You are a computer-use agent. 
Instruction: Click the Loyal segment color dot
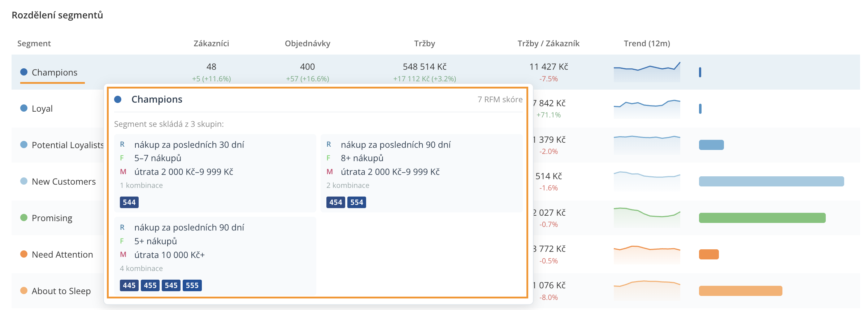24,108
